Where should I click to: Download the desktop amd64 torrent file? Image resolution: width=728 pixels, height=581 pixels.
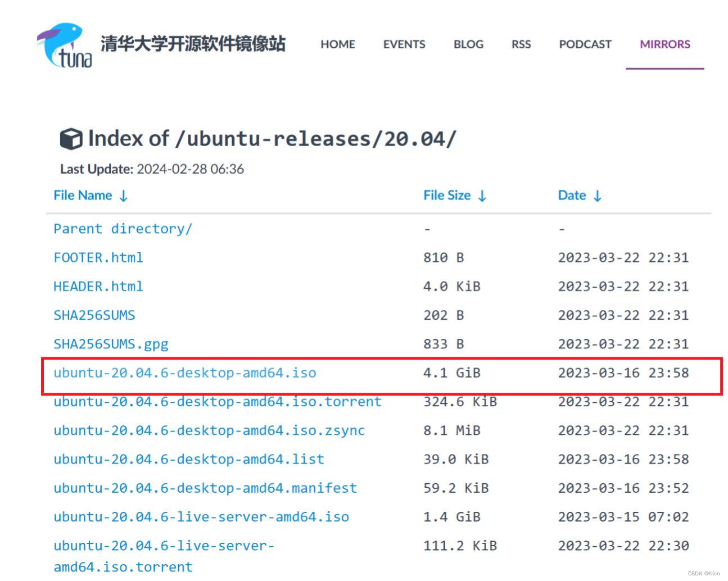tap(217, 401)
